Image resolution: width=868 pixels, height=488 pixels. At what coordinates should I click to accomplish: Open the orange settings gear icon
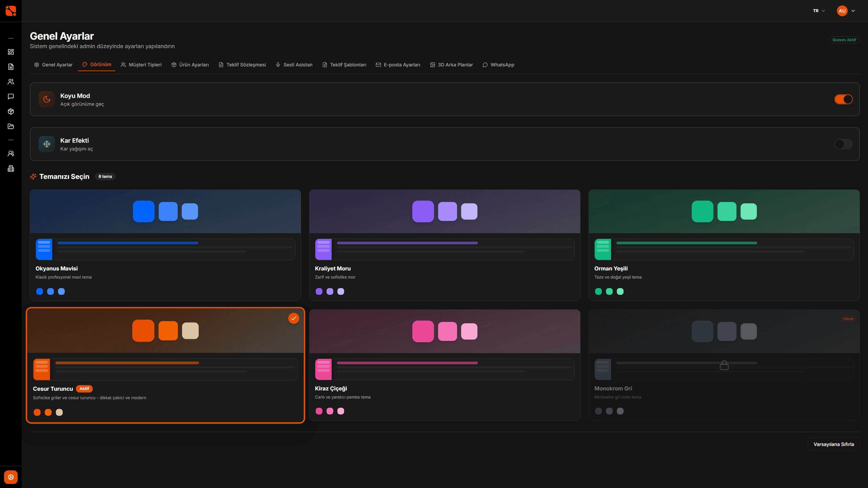click(11, 477)
